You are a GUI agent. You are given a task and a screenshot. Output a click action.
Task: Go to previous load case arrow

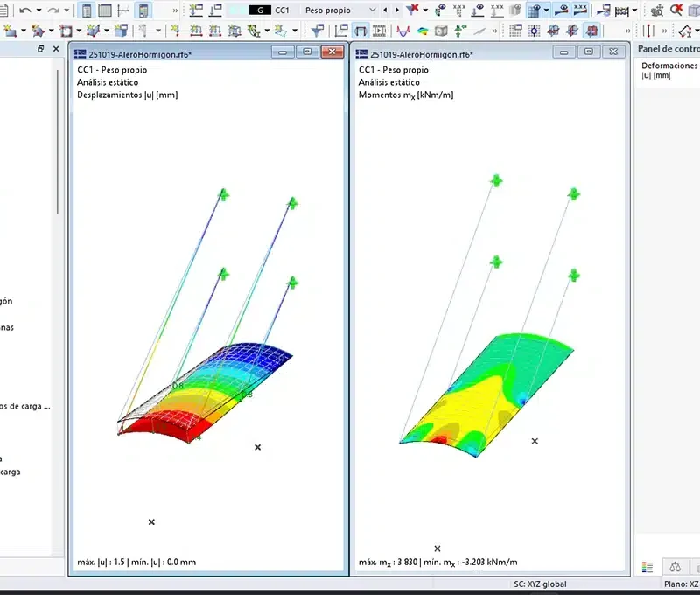click(x=385, y=10)
